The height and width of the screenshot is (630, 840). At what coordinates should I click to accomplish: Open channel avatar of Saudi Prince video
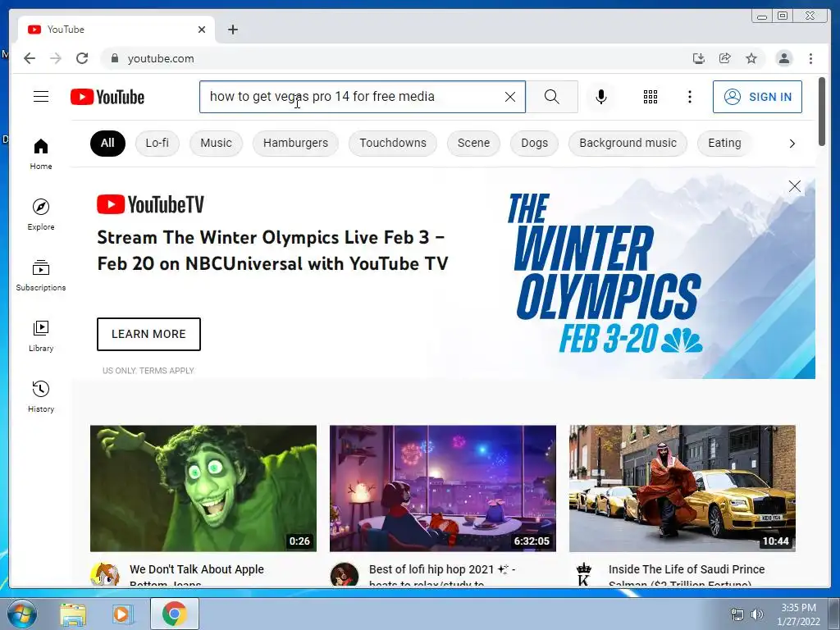583,574
